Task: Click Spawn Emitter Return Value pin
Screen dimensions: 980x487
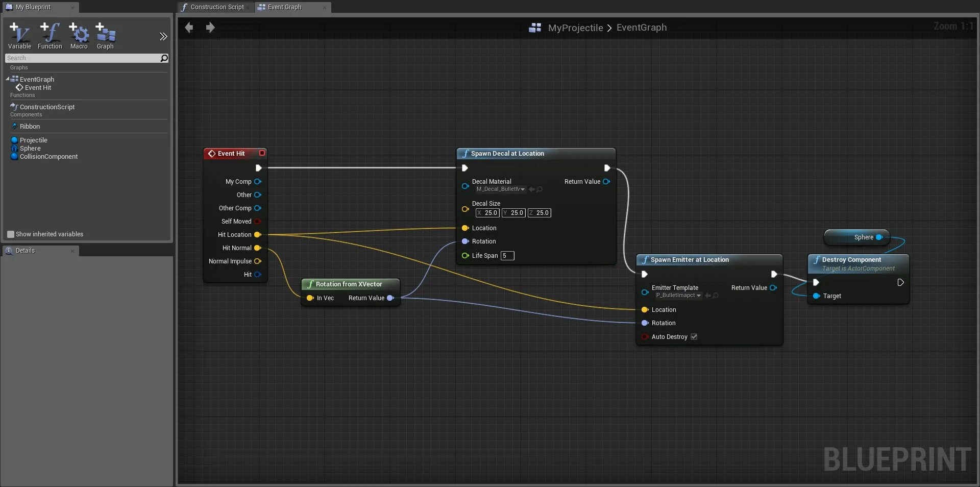Action: pos(773,288)
